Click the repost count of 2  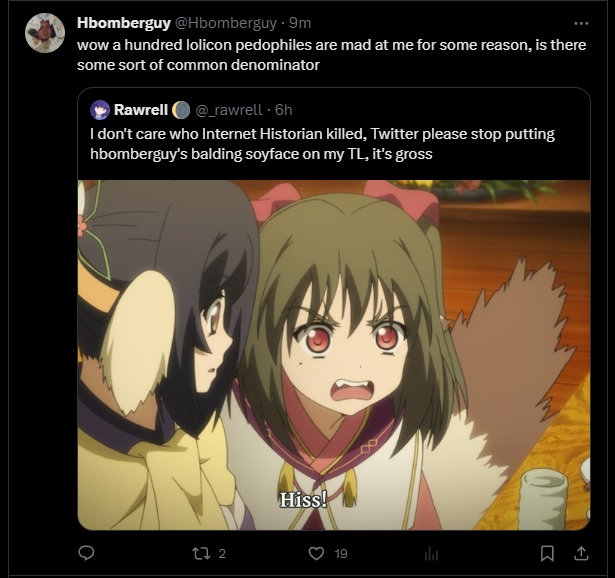[222, 554]
